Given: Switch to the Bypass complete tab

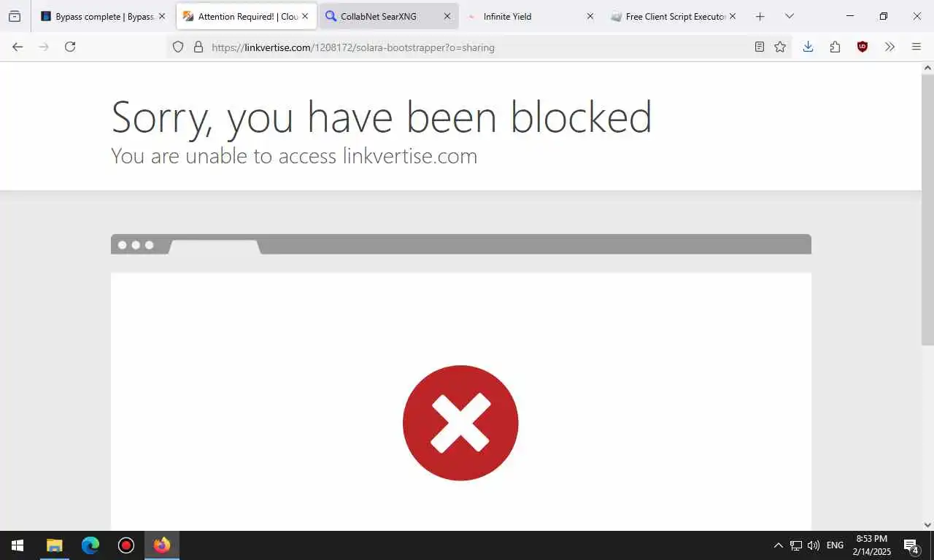Looking at the screenshot, I should 104,16.
